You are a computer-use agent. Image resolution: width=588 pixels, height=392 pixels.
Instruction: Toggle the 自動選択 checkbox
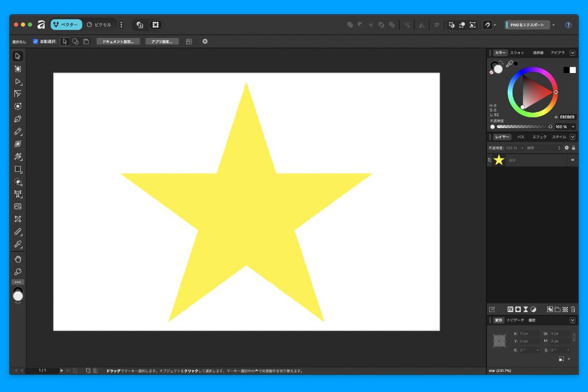click(x=36, y=41)
